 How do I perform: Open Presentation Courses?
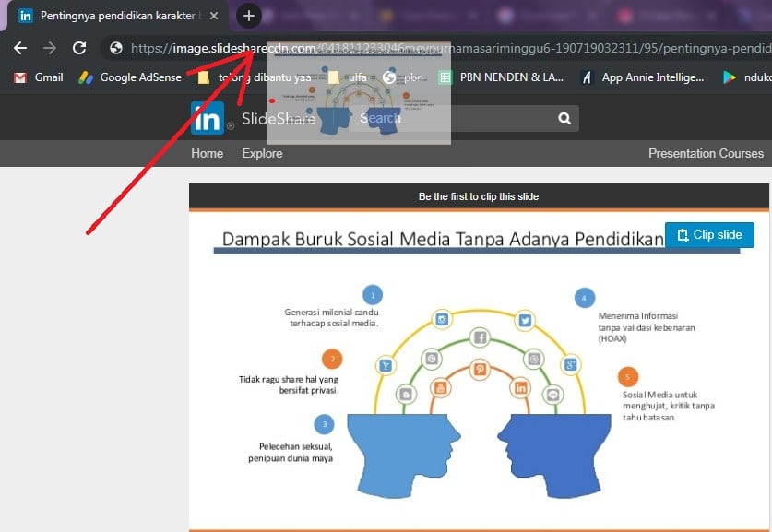706,154
